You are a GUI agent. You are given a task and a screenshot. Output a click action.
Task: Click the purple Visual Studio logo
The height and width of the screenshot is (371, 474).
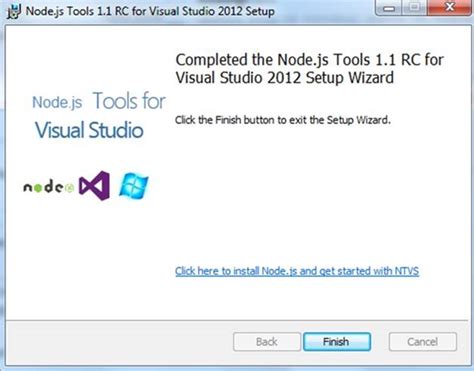pos(94,185)
